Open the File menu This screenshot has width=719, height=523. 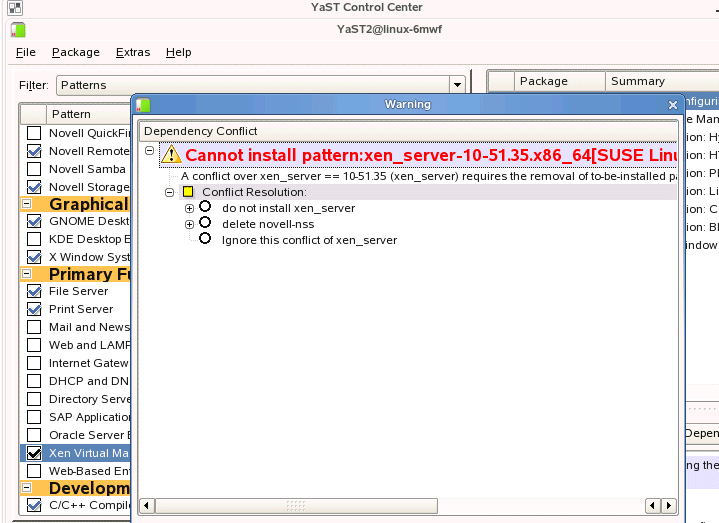pyautogui.click(x=26, y=52)
